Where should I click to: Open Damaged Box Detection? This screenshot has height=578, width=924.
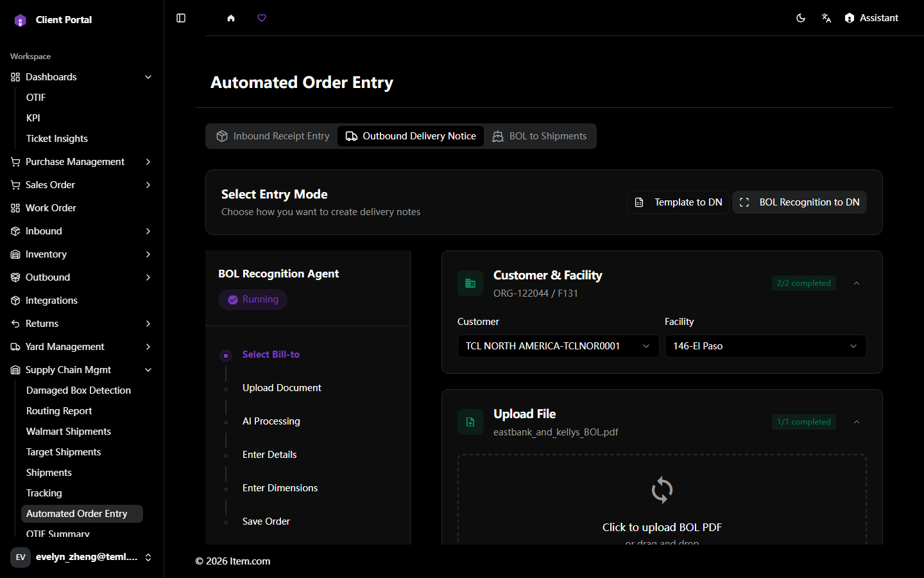[x=82, y=390]
